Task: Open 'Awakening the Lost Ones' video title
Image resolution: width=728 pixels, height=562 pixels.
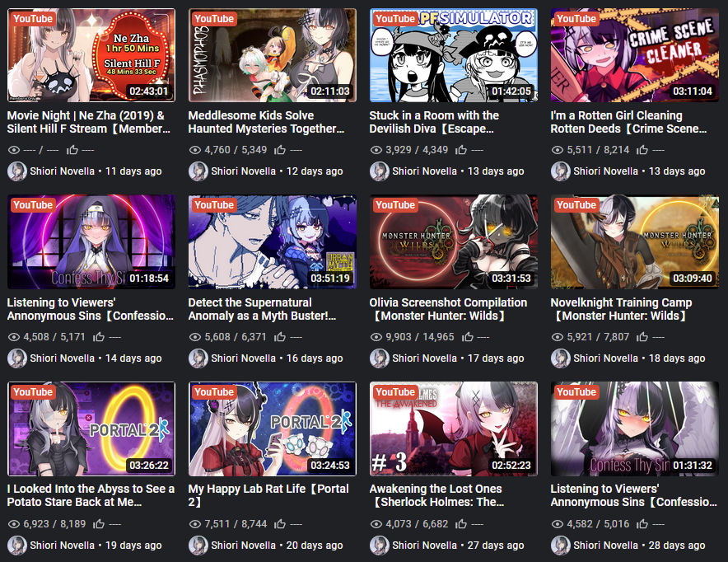Action: pos(436,495)
